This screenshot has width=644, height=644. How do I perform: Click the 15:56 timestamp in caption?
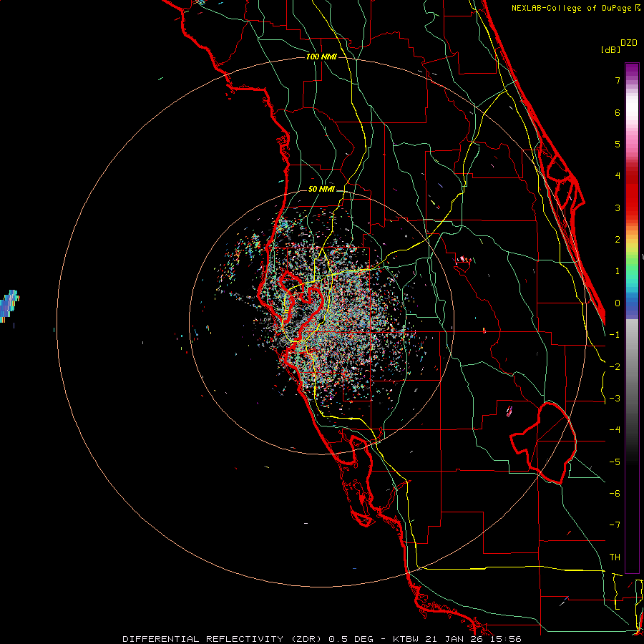(507, 639)
